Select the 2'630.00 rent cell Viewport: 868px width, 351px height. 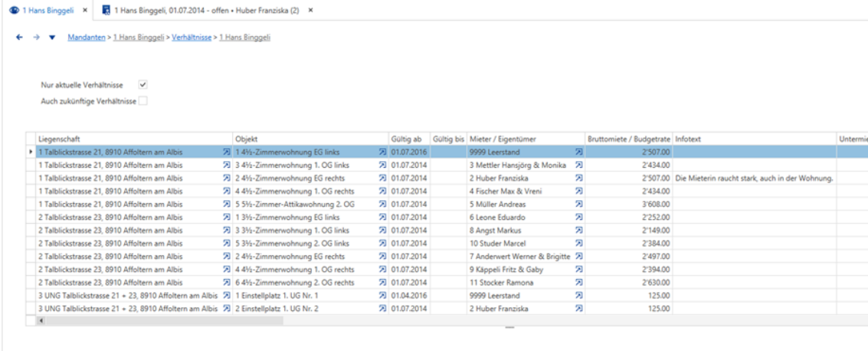(629, 283)
